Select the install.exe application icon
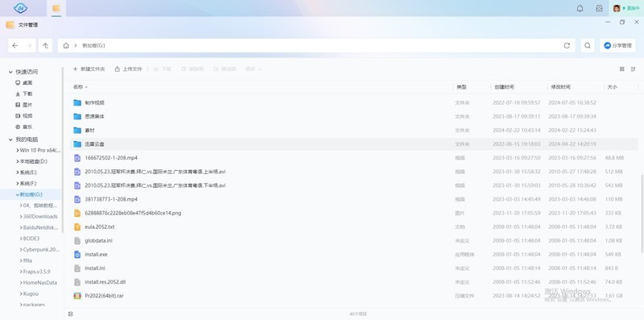Viewport: 644px width, 320px height. tap(77, 255)
